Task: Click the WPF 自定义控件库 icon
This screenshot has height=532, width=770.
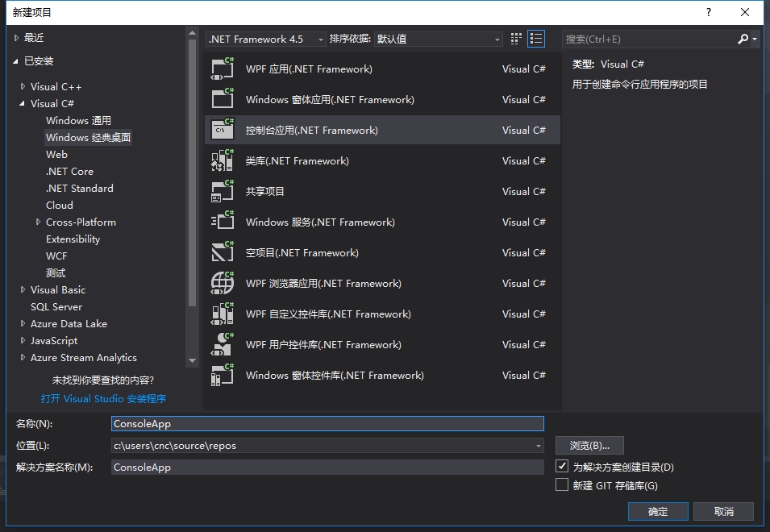Action: coord(223,314)
